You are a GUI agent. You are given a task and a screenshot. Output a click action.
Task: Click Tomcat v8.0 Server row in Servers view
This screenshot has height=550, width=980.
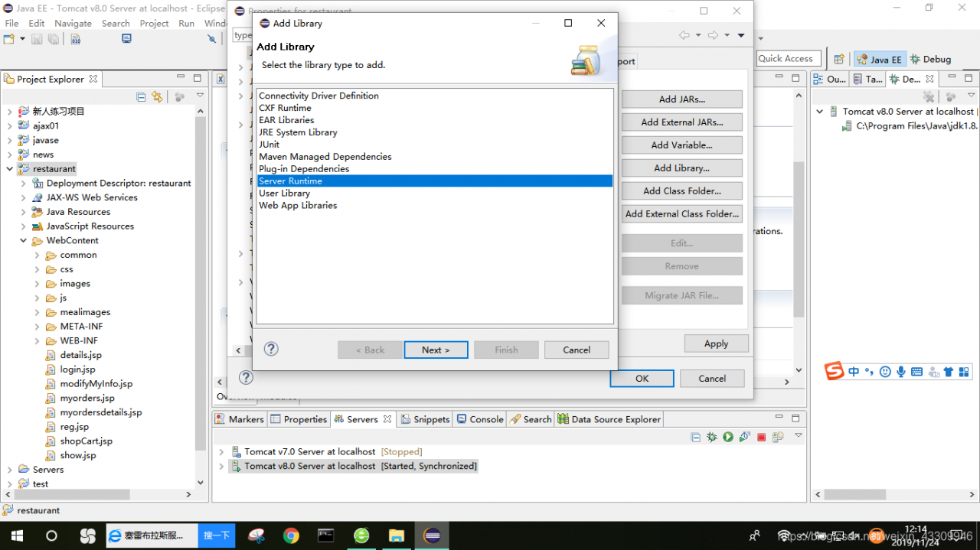point(354,466)
